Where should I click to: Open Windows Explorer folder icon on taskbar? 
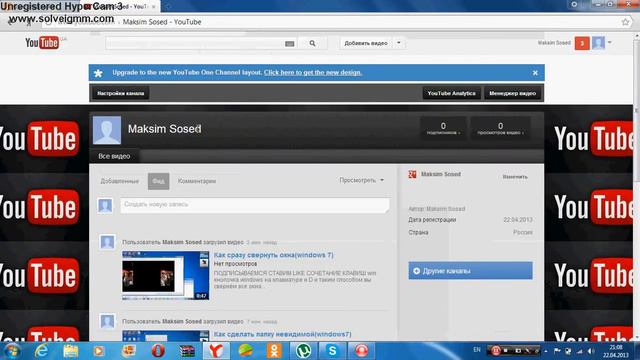71,351
